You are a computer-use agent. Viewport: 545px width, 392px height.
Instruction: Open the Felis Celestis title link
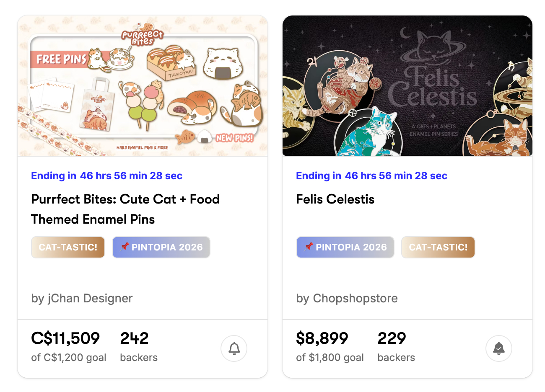coord(335,199)
